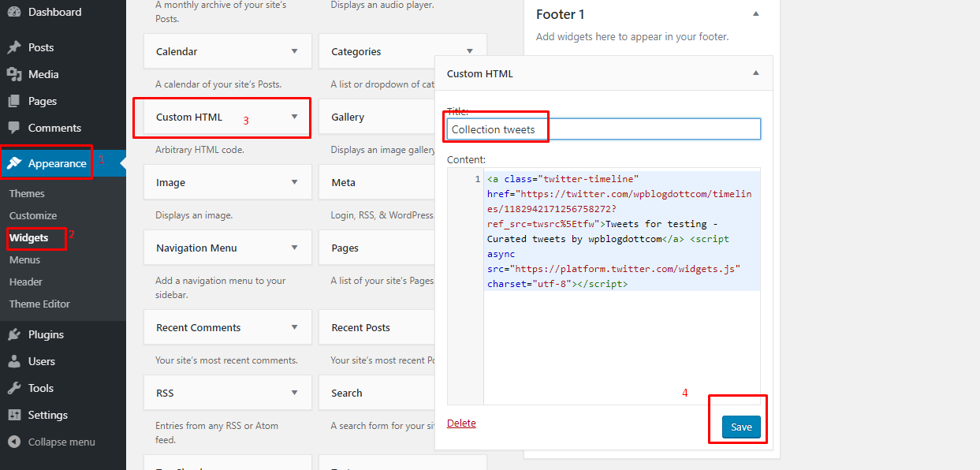Image resolution: width=980 pixels, height=470 pixels.
Task: Click the Tools wrench icon
Action: (14, 388)
